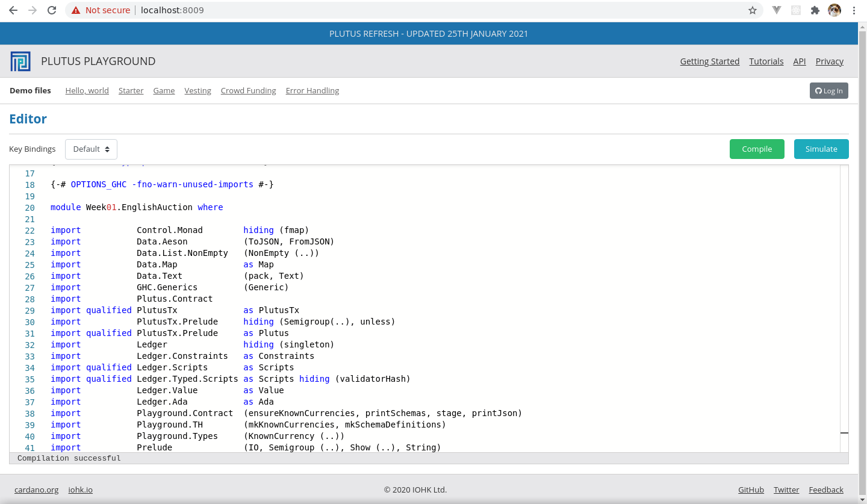Load the Crowd Funding demo file
The width and height of the screenshot is (867, 504).
pyautogui.click(x=248, y=91)
